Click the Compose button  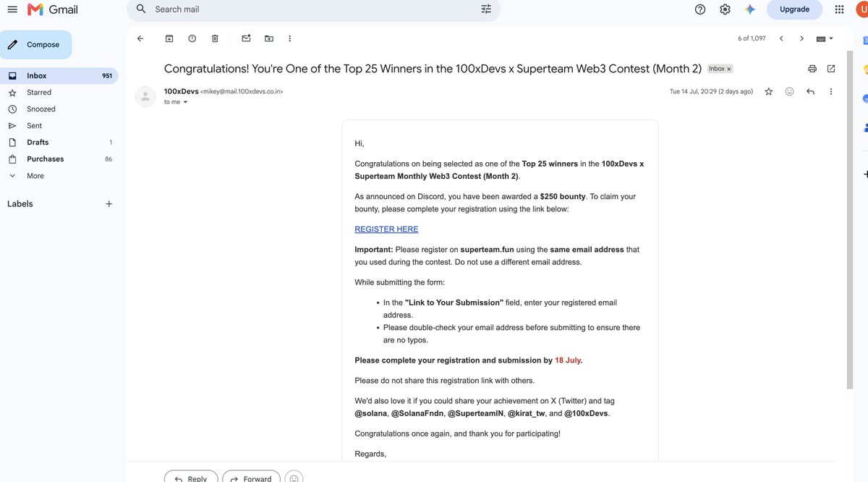pyautogui.click(x=35, y=45)
